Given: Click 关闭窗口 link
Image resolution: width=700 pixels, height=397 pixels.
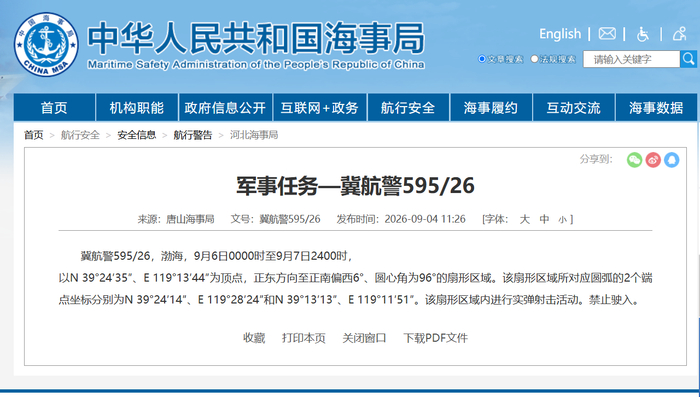Looking at the screenshot, I should [364, 338].
